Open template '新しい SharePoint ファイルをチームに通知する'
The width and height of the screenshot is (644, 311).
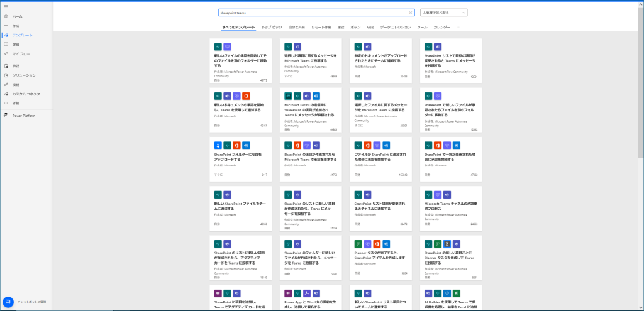click(241, 209)
